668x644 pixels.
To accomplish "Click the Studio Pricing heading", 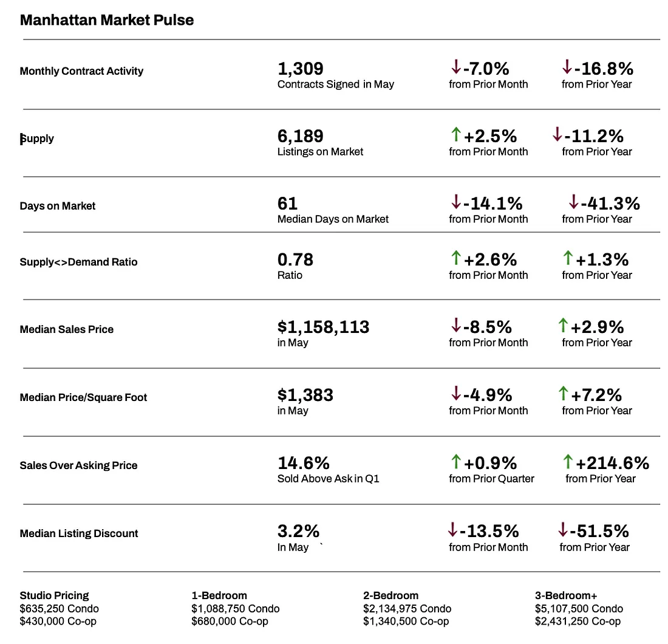I will tap(54, 595).
